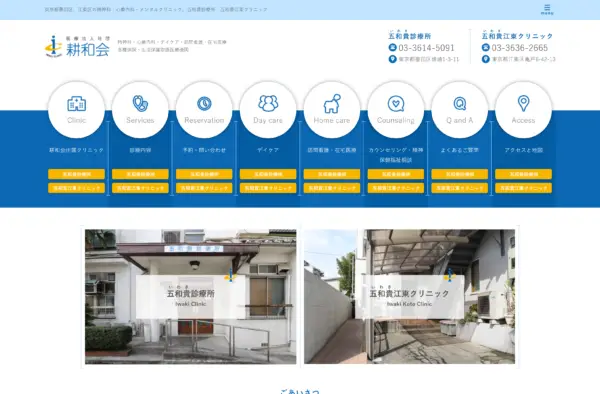Screen dimensions: 600x394
Task: Open 五和貴診療所 under Services column
Action: coord(140,174)
